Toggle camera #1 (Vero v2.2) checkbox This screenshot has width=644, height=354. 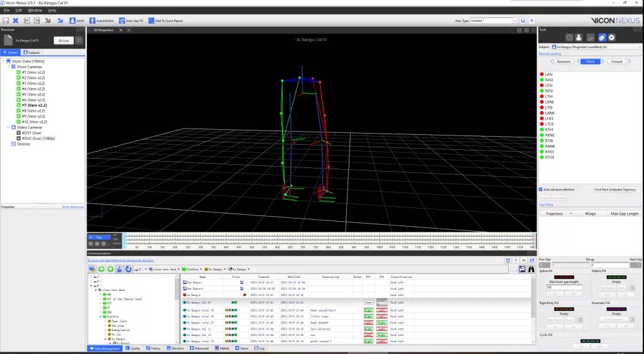coord(19,72)
